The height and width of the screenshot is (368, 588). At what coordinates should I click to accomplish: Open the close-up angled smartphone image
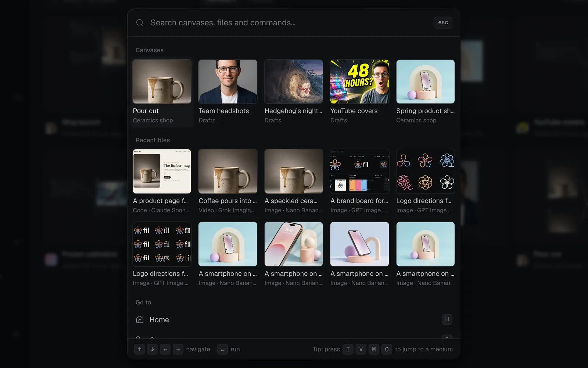(294, 254)
